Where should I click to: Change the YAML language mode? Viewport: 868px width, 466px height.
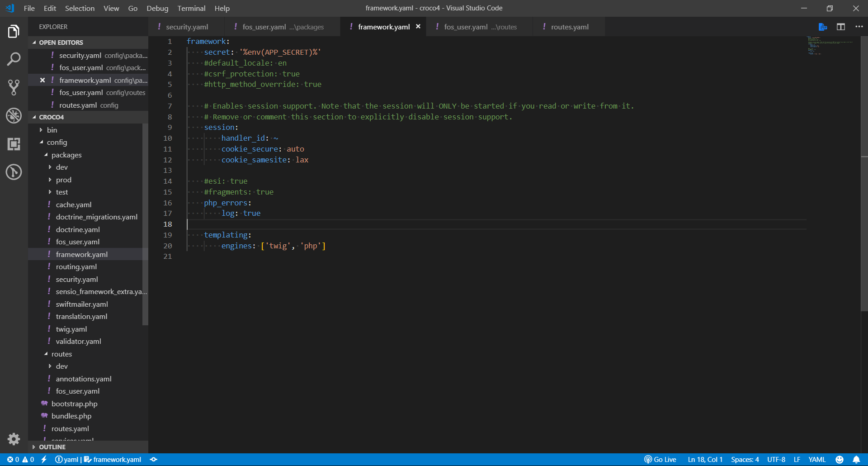(x=817, y=460)
